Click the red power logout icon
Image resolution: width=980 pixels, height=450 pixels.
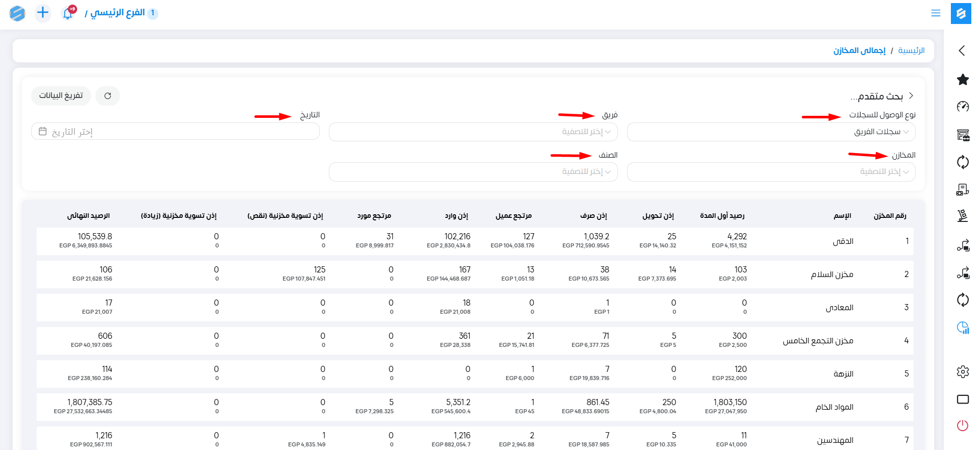tap(963, 426)
